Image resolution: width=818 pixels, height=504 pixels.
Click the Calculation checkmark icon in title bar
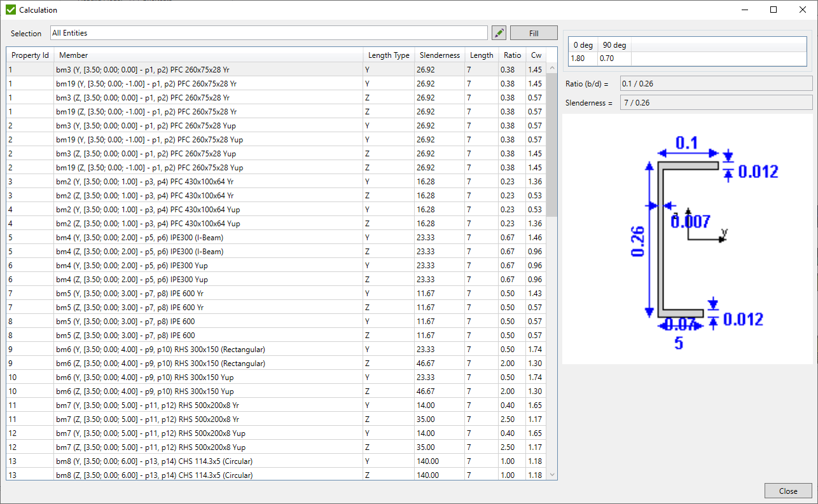[9, 10]
